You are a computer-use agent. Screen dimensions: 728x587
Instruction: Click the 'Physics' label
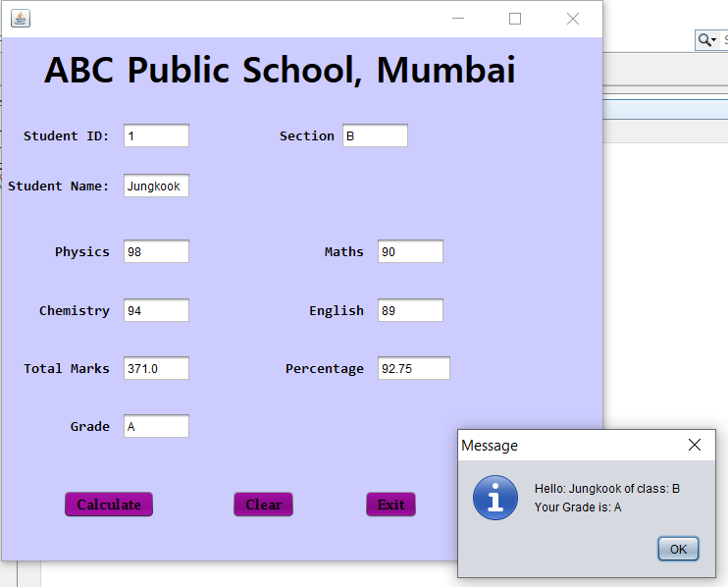point(82,251)
